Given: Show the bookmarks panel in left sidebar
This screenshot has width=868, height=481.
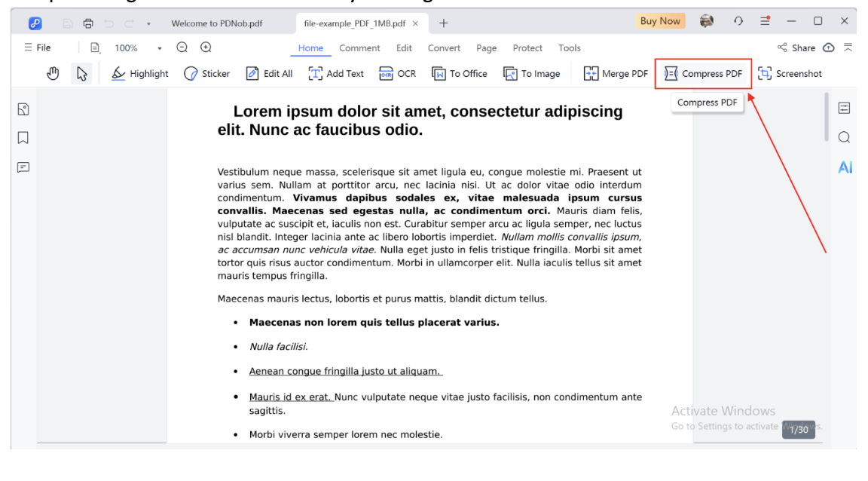Looking at the screenshot, I should [x=23, y=137].
